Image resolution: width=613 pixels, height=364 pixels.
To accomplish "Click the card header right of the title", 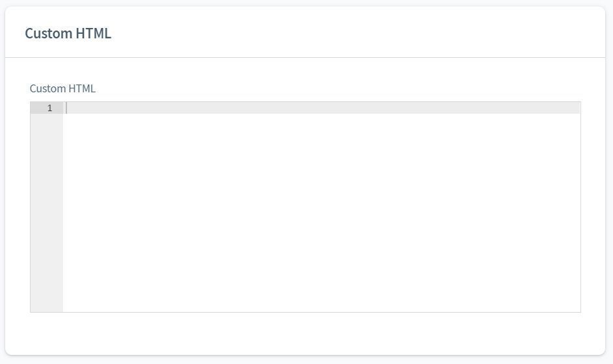I will pyautogui.click(x=358, y=33).
